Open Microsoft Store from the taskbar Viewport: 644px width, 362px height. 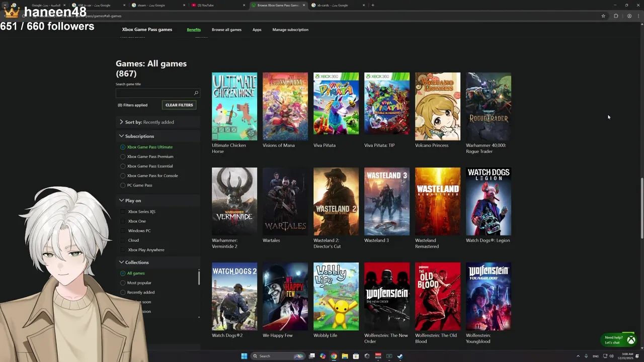(x=356, y=356)
